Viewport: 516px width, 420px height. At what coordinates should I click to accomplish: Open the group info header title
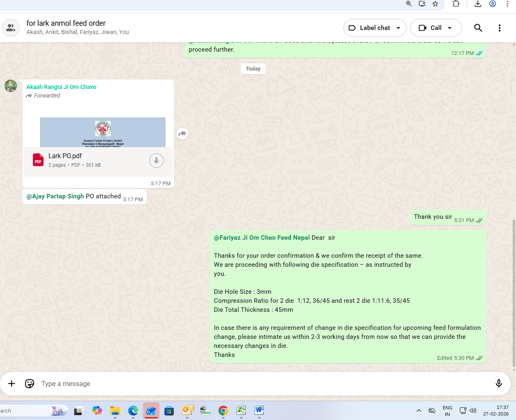66,23
